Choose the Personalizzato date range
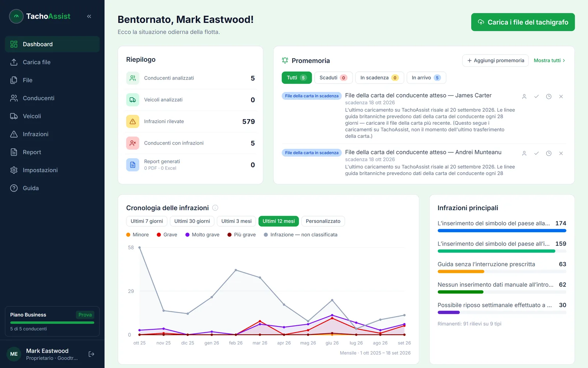The image size is (588, 368). coord(323,221)
